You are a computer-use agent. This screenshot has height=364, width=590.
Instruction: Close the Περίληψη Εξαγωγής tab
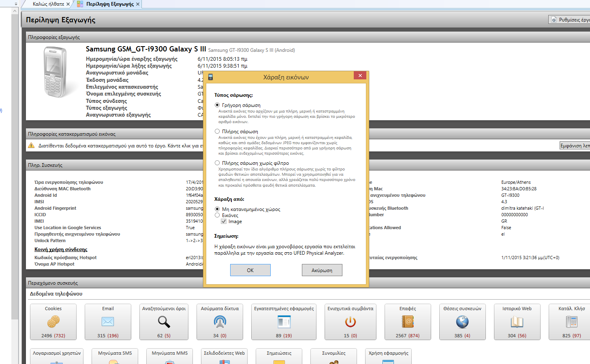point(138,4)
